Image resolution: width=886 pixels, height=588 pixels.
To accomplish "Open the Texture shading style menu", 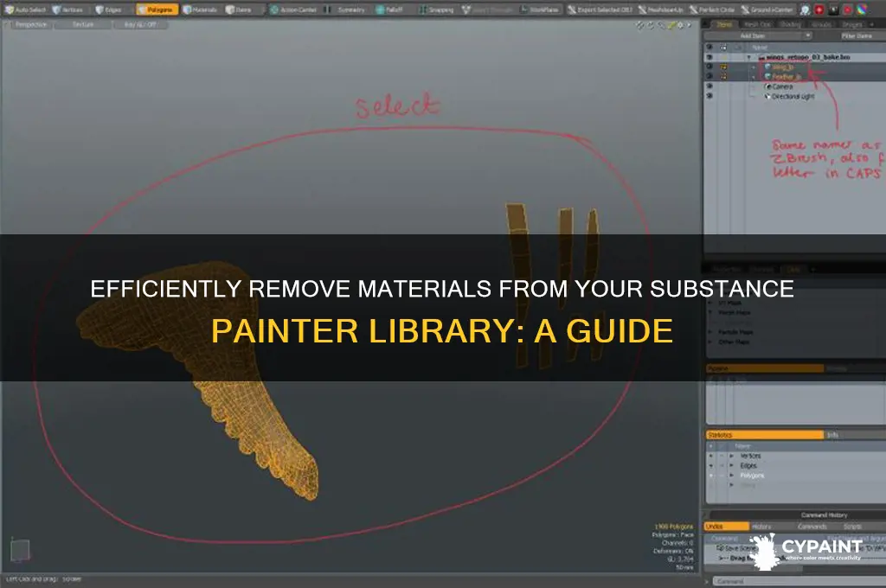I will tap(83, 25).
